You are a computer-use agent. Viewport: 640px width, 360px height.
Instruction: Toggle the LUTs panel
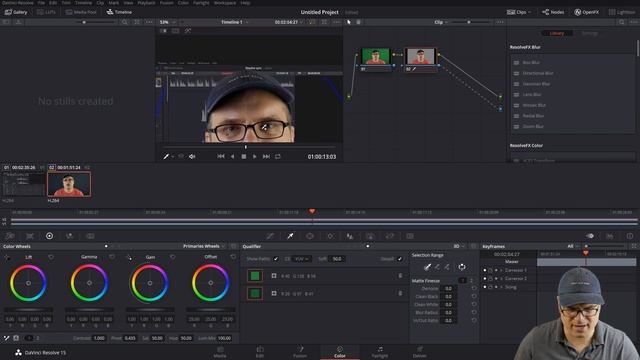pyautogui.click(x=46, y=12)
